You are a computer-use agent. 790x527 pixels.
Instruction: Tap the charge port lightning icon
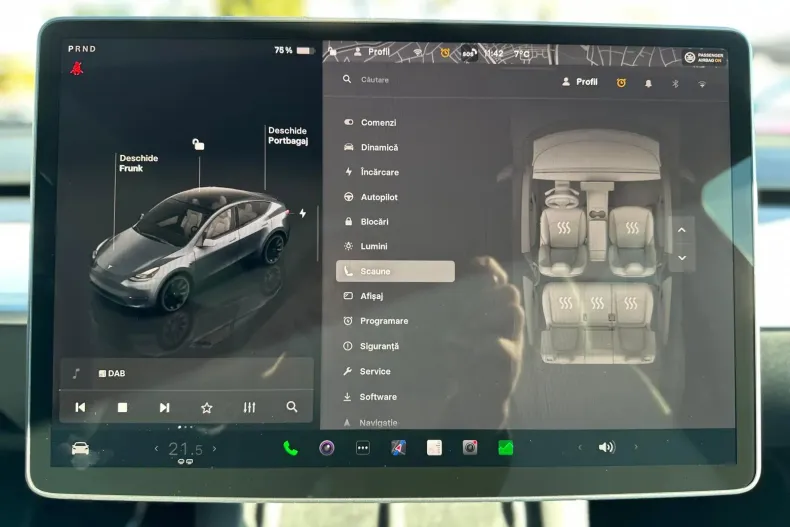[302, 213]
